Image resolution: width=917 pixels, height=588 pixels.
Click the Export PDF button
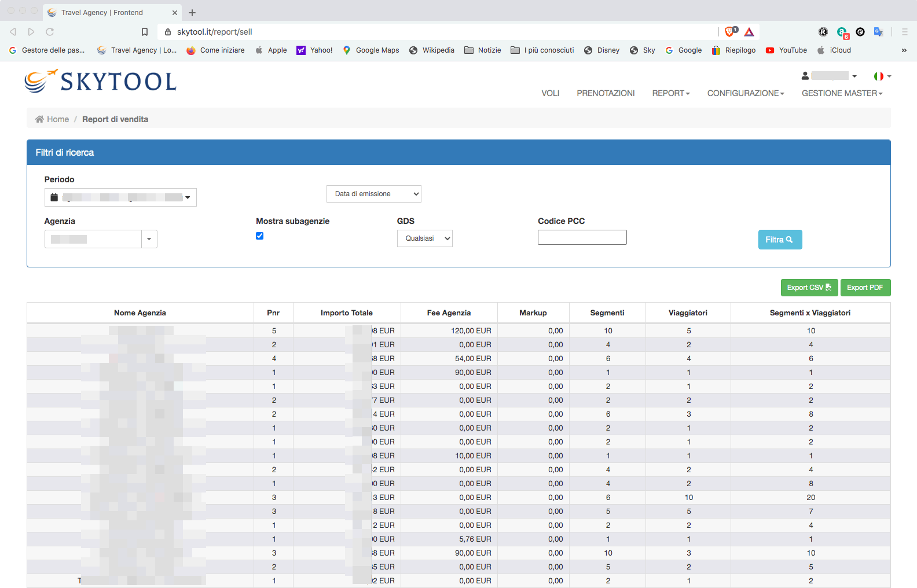[865, 288]
